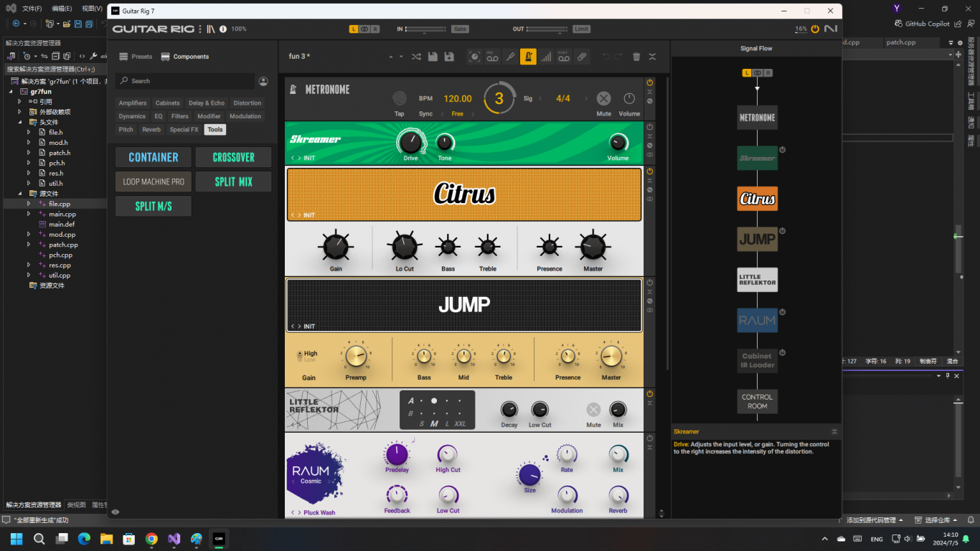Add Split Mix component

(x=234, y=182)
